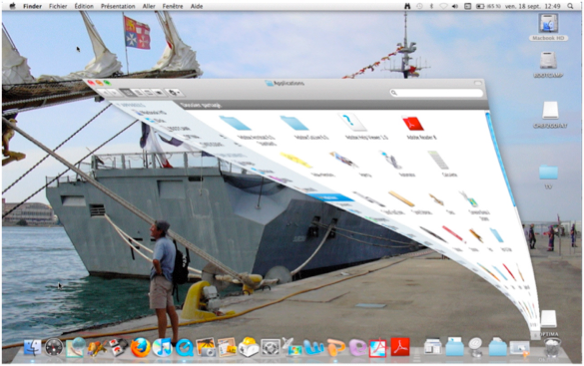
Task: Click the date and time display
Action: point(533,6)
